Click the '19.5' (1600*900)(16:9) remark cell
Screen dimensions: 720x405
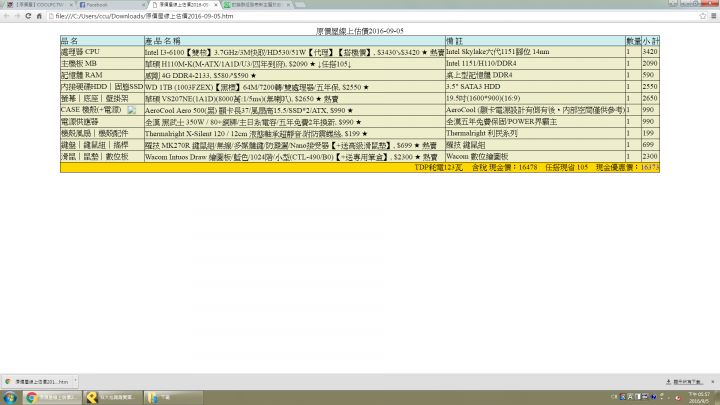pyautogui.click(x=535, y=98)
